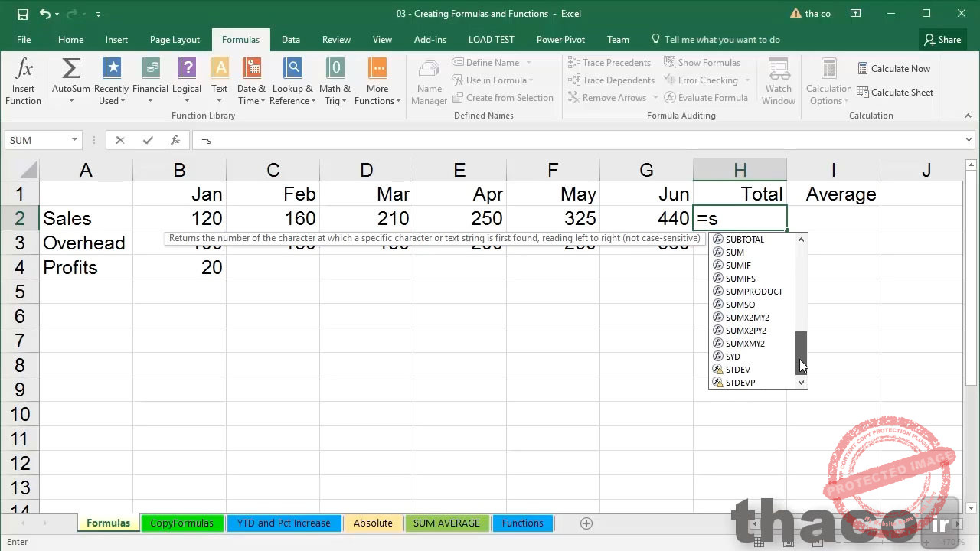Open Math & Trig functions
980x551 pixels.
point(335,83)
